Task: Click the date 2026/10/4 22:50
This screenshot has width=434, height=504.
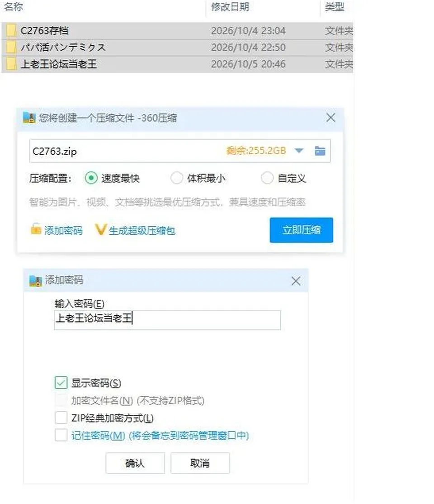Action: (x=248, y=47)
